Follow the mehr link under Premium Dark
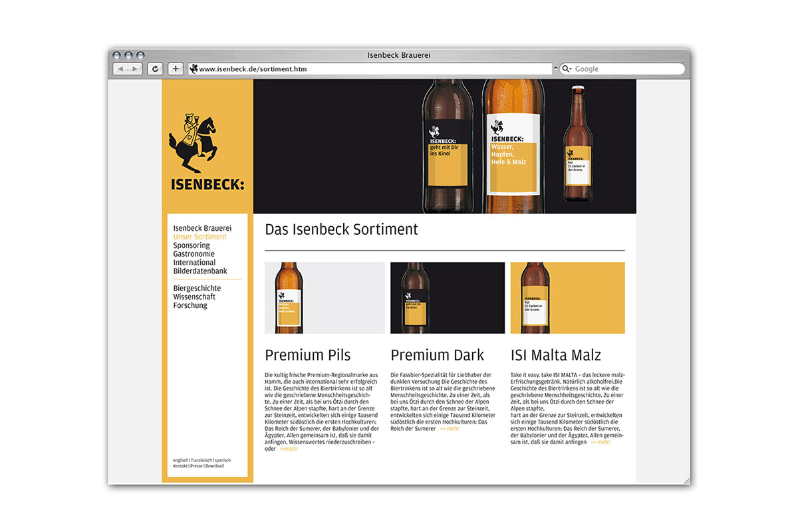 (x=450, y=429)
